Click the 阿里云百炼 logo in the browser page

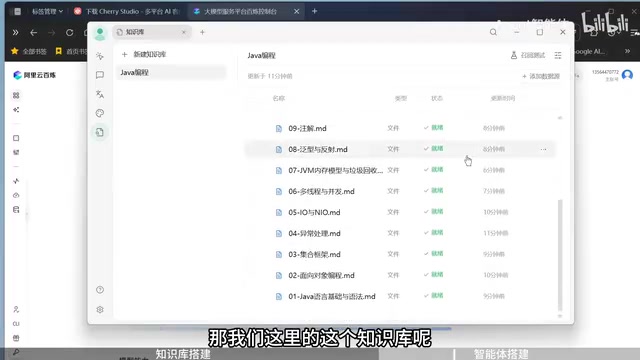click(34, 75)
